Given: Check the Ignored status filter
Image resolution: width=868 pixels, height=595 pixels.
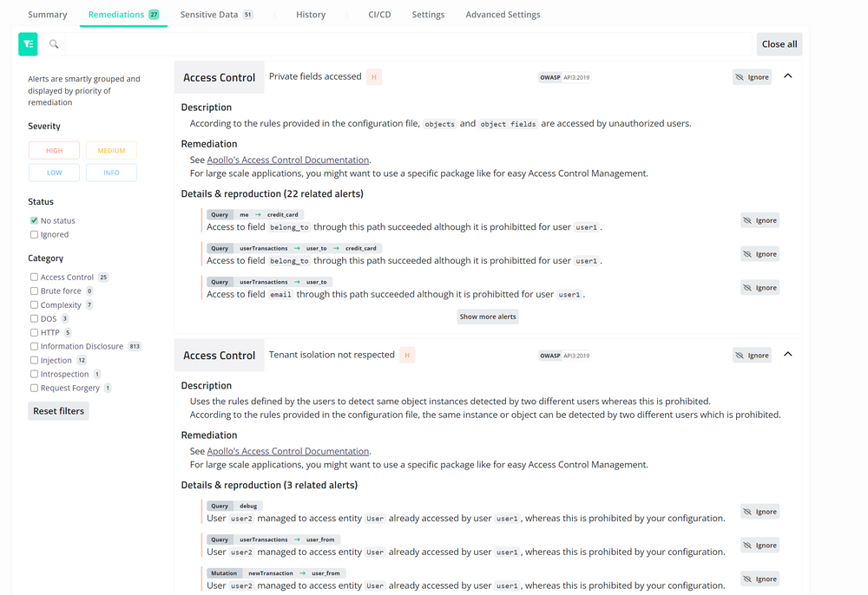Looking at the screenshot, I should [x=32, y=234].
